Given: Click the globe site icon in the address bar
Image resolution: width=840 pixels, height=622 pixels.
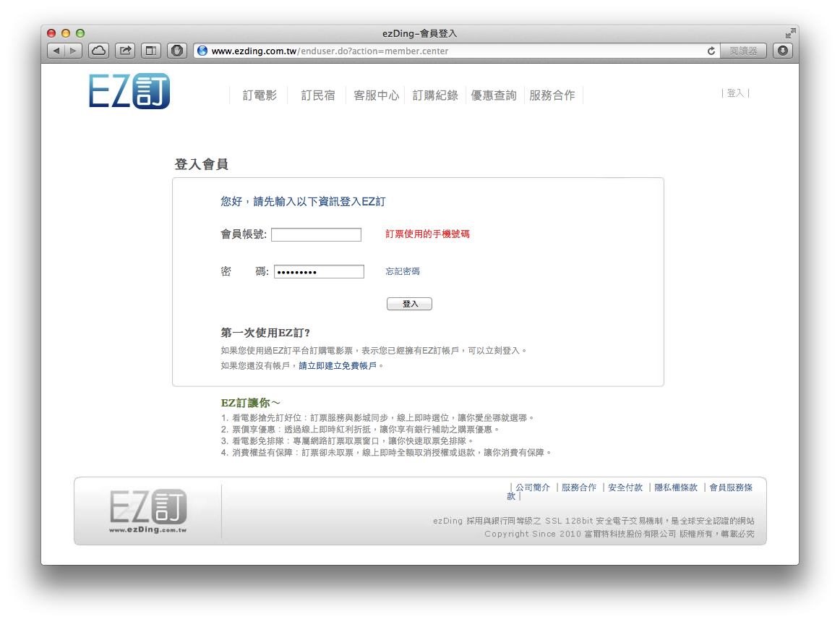Looking at the screenshot, I should pos(202,51).
